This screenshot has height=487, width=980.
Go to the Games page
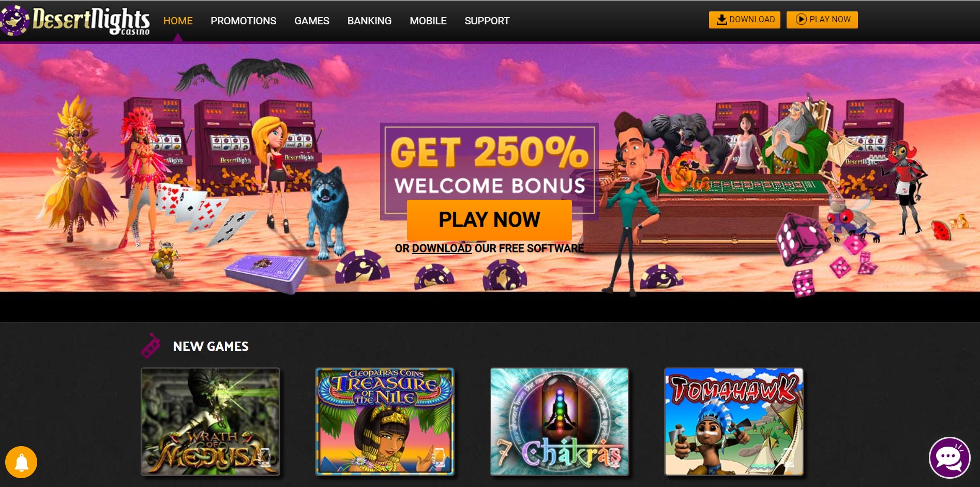coord(312,21)
